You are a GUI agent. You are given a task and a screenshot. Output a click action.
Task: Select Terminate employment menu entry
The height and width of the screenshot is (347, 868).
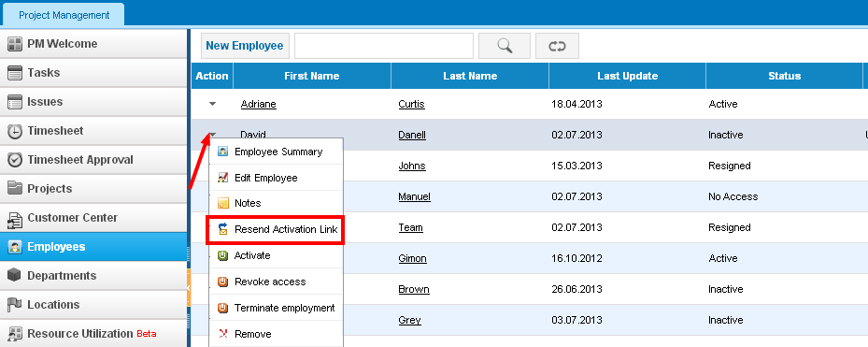(x=277, y=308)
